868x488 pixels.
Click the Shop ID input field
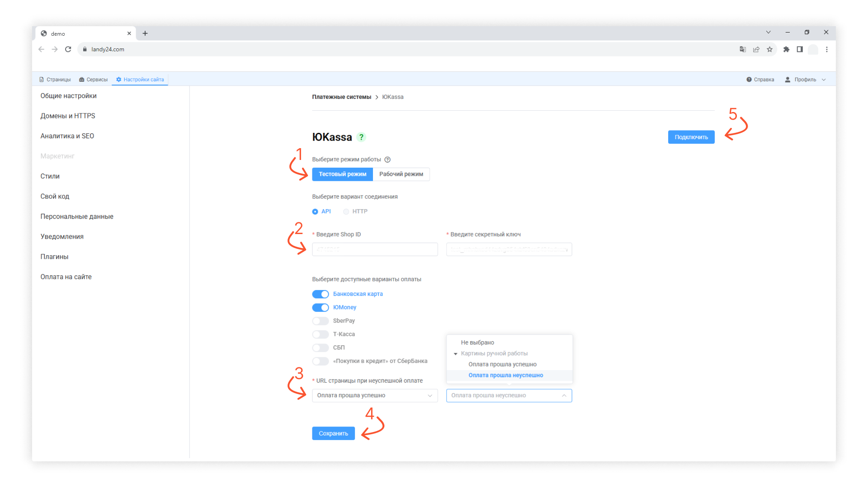375,249
